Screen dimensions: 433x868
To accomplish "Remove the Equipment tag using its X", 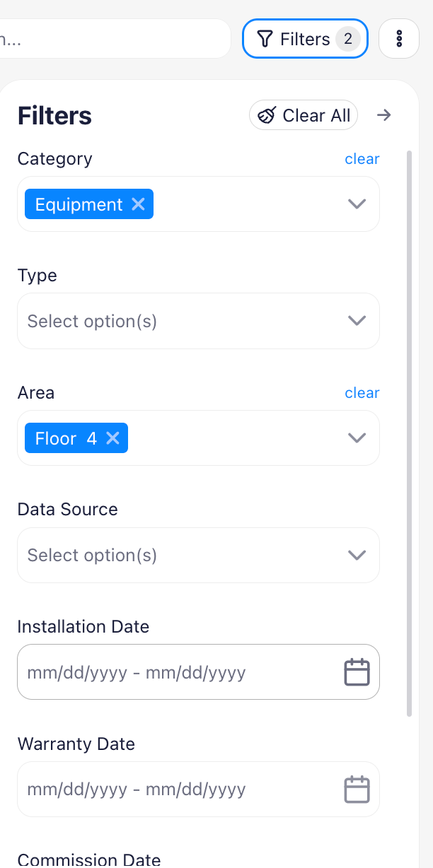I will pyautogui.click(x=138, y=204).
